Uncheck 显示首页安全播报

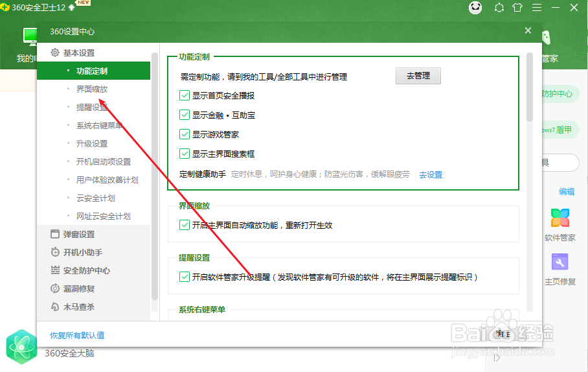[184, 95]
